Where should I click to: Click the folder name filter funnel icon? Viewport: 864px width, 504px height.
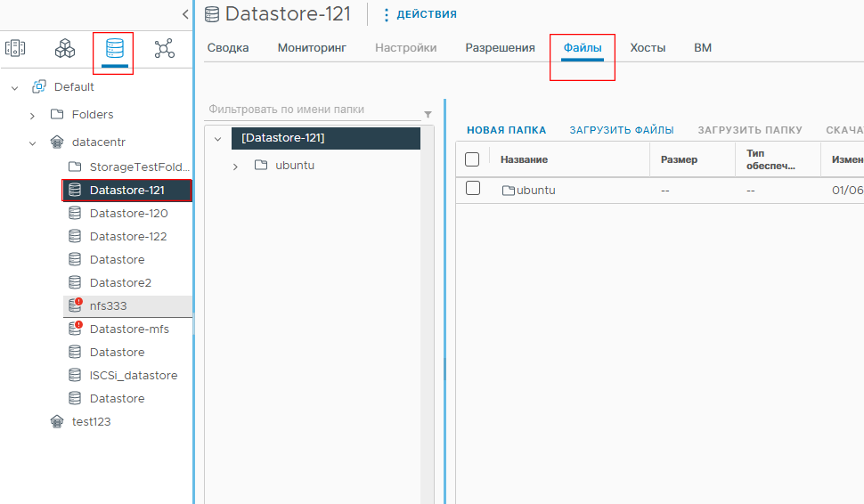tap(428, 114)
